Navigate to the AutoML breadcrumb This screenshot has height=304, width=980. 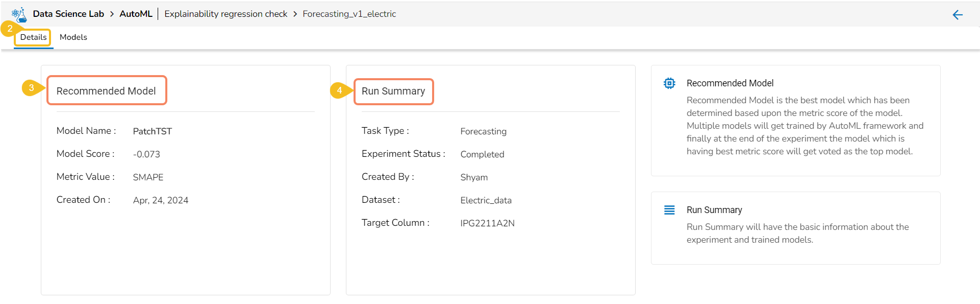[136, 14]
